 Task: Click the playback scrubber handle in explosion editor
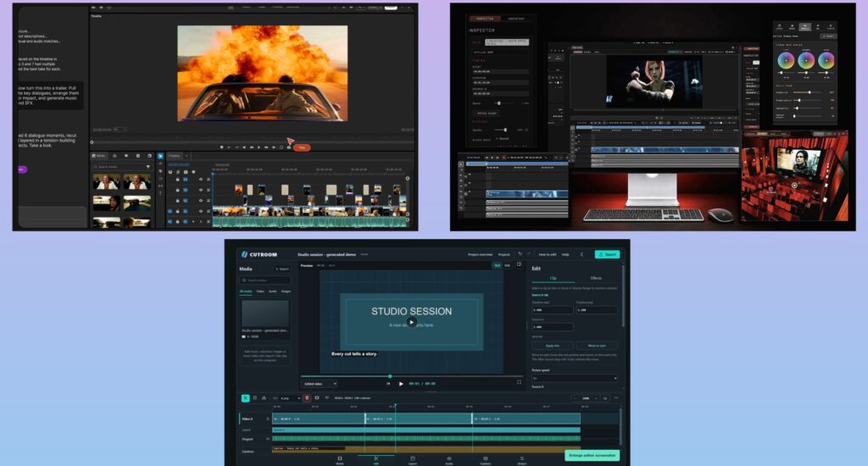pos(92,142)
